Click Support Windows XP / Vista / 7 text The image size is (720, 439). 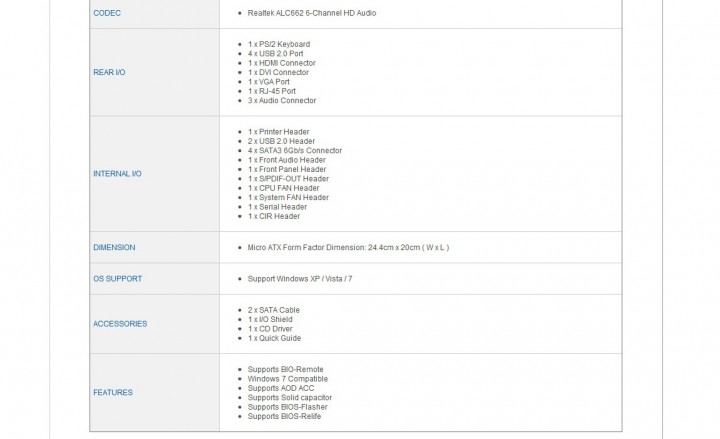(x=300, y=278)
